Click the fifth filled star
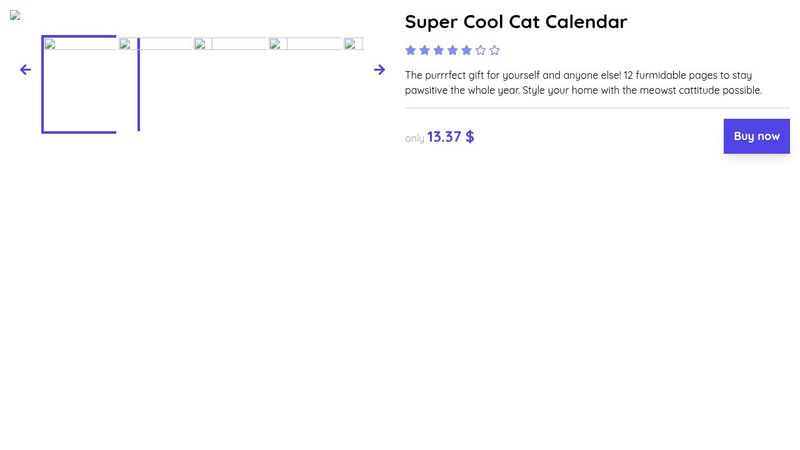Viewport: 800px width, 450px height. click(x=466, y=50)
